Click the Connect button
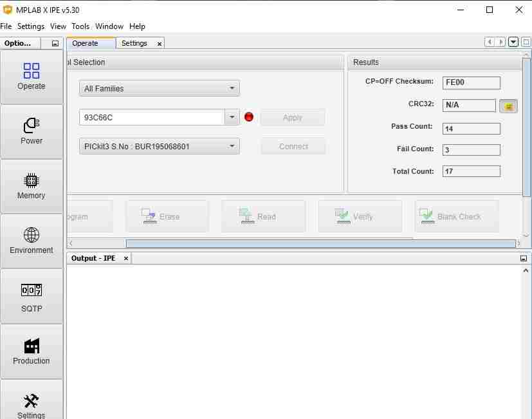The height and width of the screenshot is (419, 532). click(x=293, y=146)
